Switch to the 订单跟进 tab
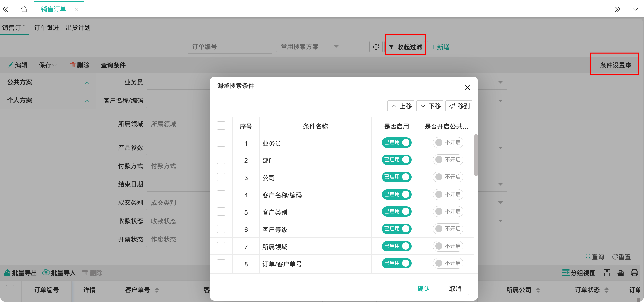Image resolution: width=644 pixels, height=302 pixels. (46, 28)
